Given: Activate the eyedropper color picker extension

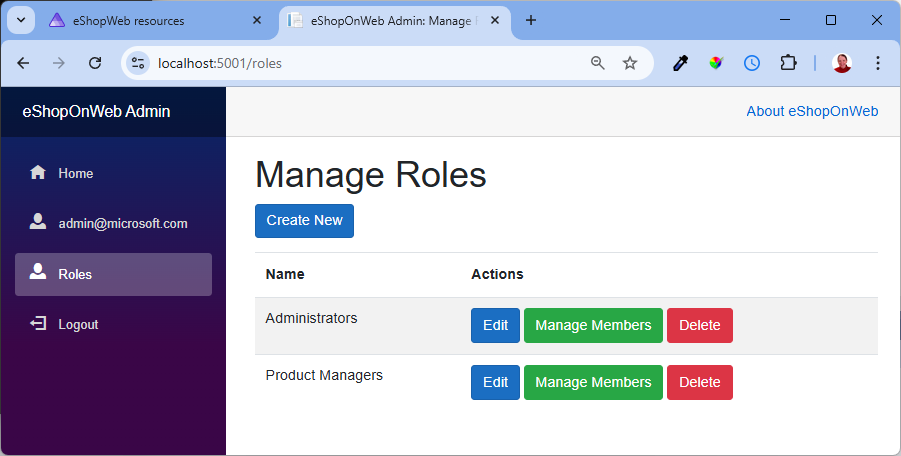Looking at the screenshot, I should [680, 63].
